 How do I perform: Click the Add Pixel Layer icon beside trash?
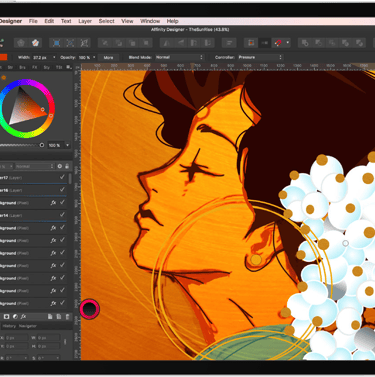pyautogui.click(x=59, y=317)
